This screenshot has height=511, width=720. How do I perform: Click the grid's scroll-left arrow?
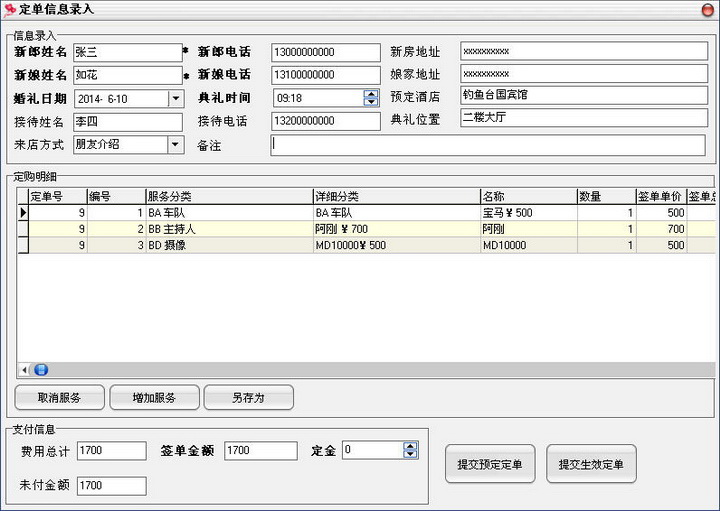(x=24, y=370)
